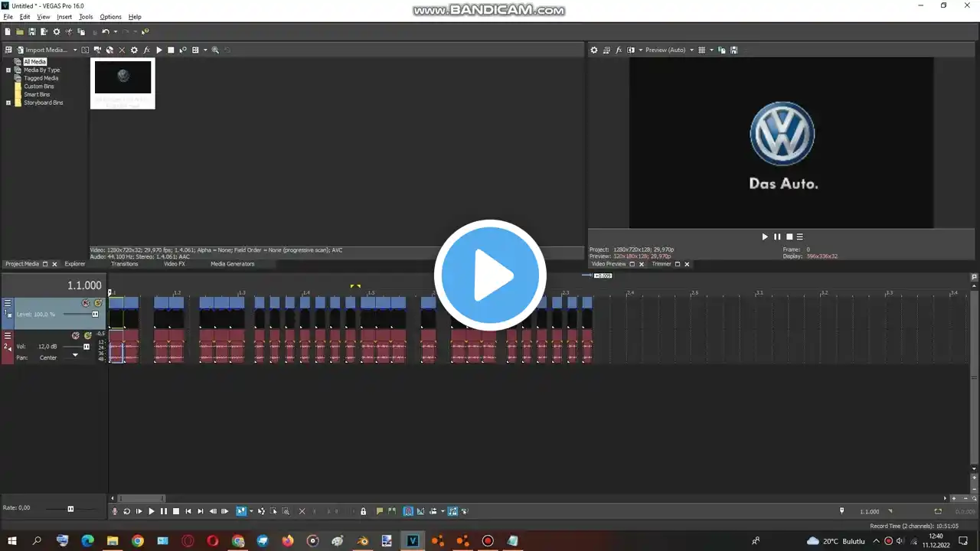Select the All Media bin
This screenshot has width=980, height=551.
(x=34, y=62)
